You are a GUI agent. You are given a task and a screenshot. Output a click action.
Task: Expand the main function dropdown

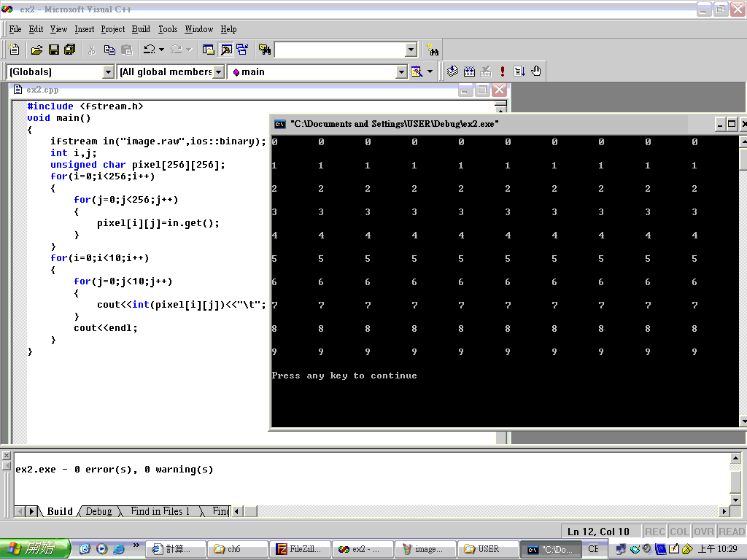click(x=401, y=71)
